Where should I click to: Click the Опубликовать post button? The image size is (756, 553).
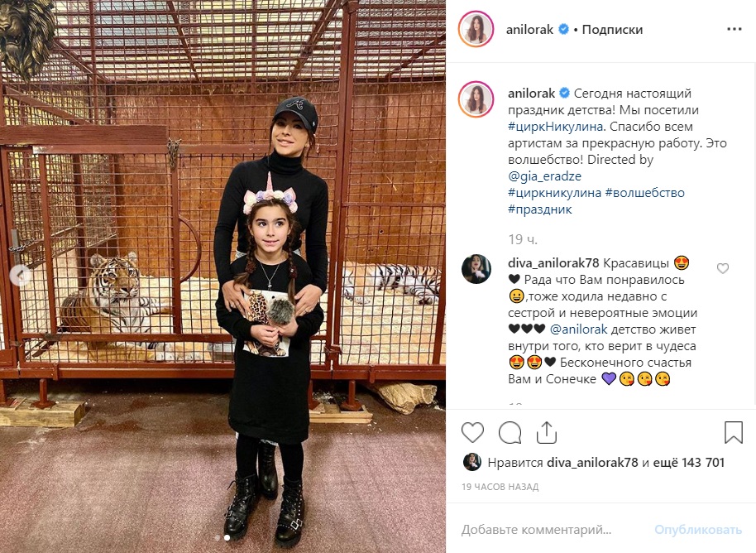697,530
